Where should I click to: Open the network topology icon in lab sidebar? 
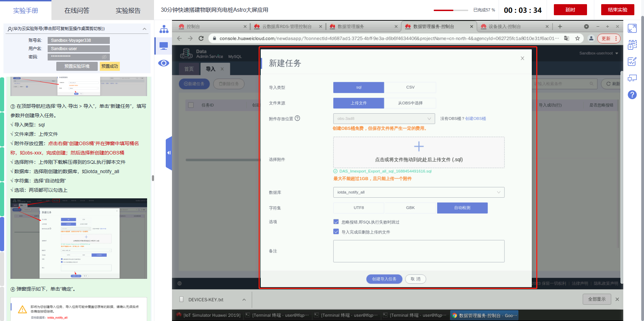pyautogui.click(x=164, y=29)
